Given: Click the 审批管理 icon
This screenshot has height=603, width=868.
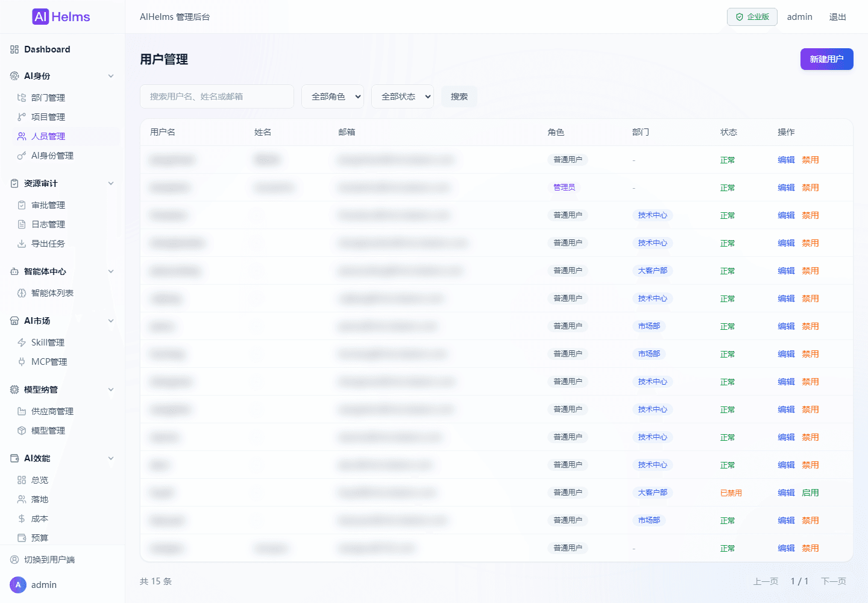Looking at the screenshot, I should tap(22, 205).
